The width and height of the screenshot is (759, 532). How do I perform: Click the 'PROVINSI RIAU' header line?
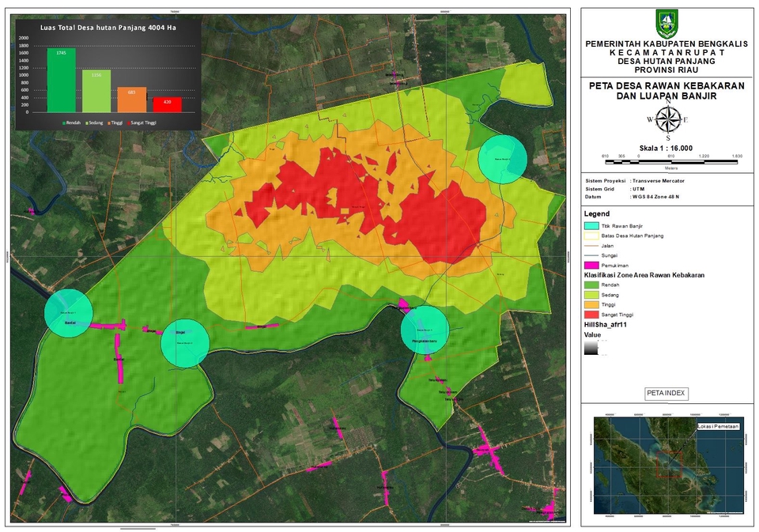click(x=666, y=70)
